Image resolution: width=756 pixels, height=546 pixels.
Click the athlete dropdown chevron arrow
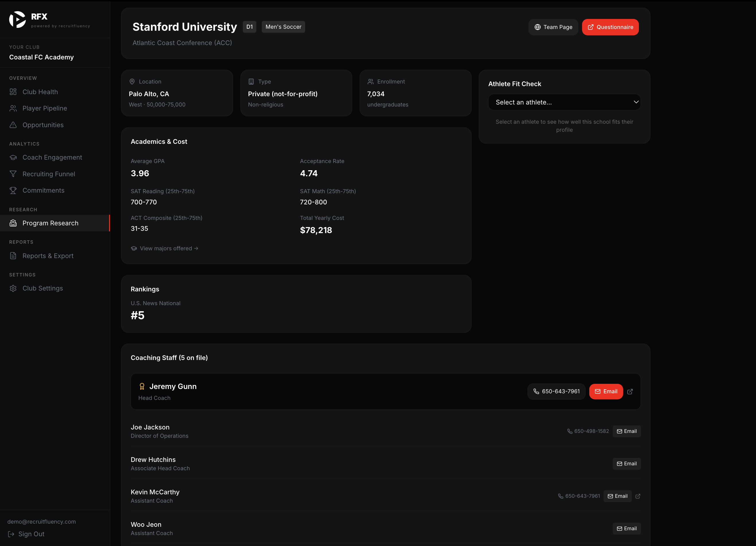click(x=636, y=102)
